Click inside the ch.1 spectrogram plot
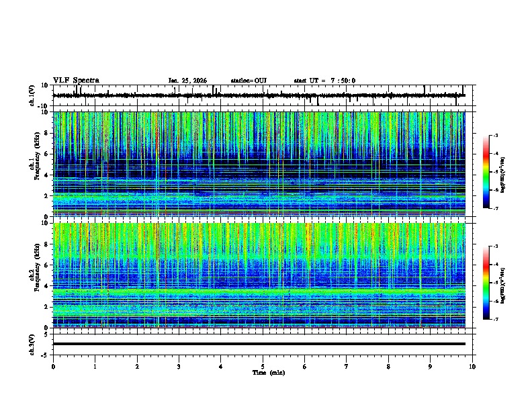This screenshot has width=532, height=411. (x=259, y=164)
